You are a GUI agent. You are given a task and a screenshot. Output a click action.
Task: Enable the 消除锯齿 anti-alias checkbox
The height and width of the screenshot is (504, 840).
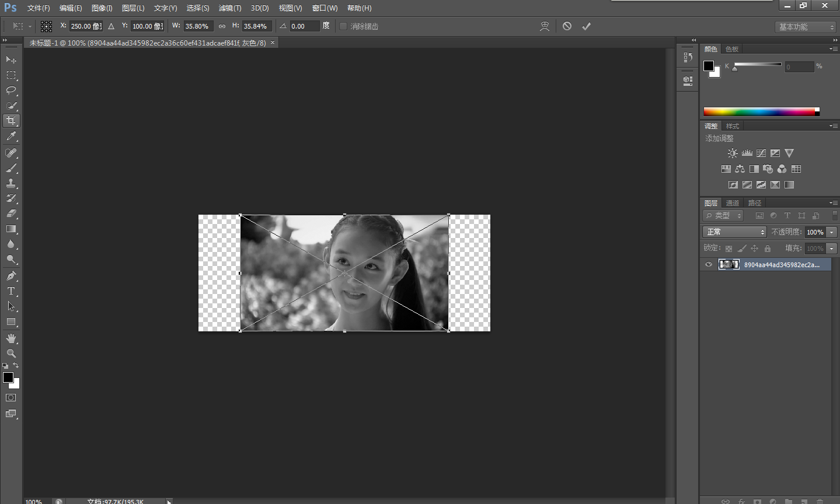coord(343,26)
